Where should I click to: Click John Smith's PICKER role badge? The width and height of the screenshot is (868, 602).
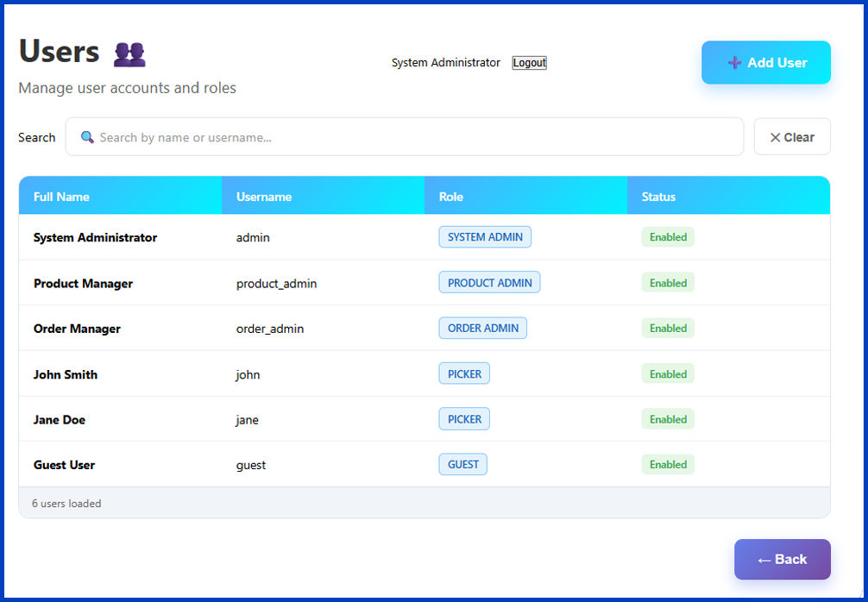click(464, 373)
